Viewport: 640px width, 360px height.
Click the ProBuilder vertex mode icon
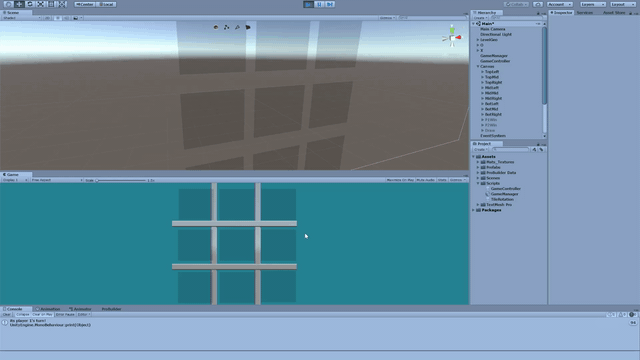(x=227, y=27)
